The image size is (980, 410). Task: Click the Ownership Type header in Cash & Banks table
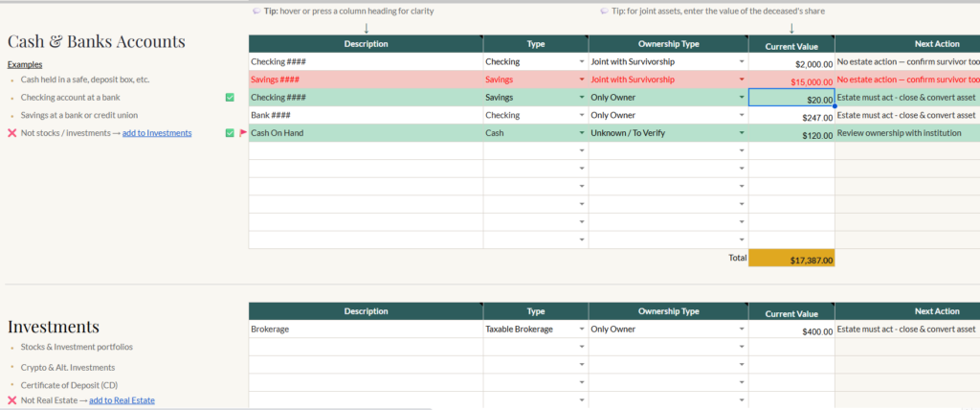pos(668,44)
